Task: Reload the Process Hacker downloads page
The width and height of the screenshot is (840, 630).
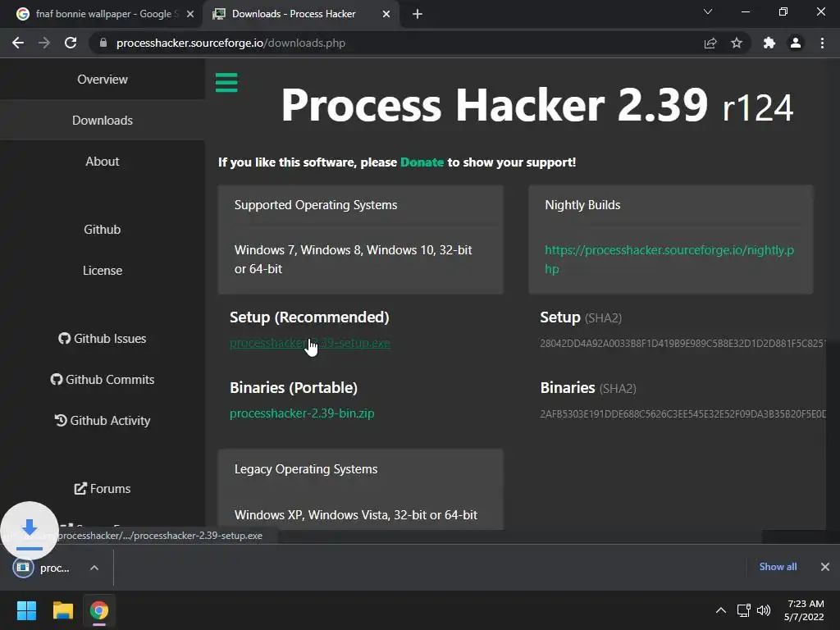Action: click(x=71, y=43)
